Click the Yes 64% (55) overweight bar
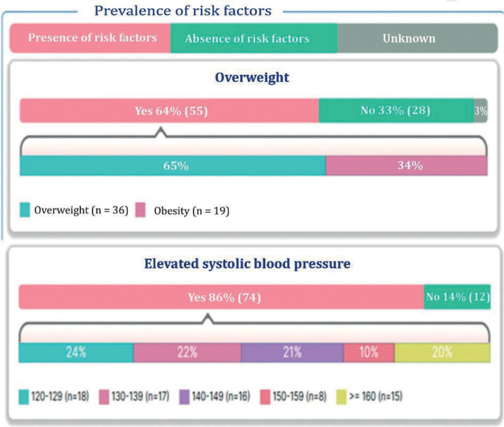 tap(170, 111)
